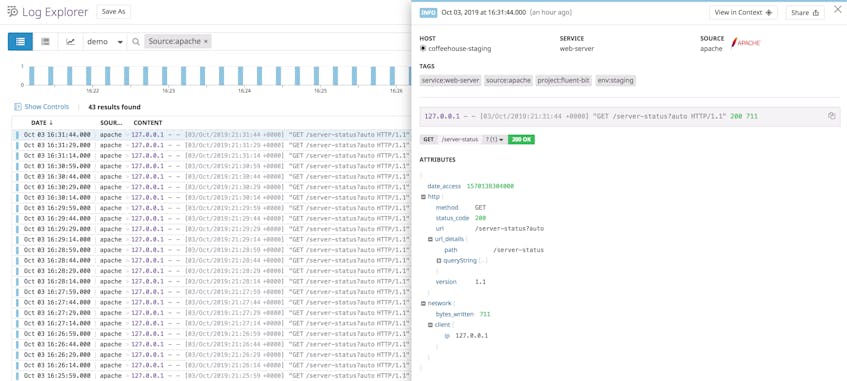Collapse the url_details attribute group
The width and height of the screenshot is (847, 381).
point(431,239)
